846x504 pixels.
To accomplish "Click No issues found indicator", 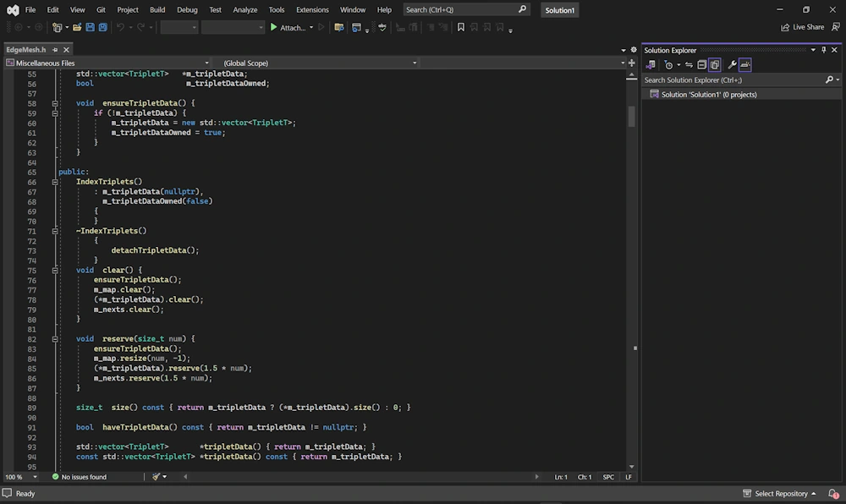I will 80,477.
